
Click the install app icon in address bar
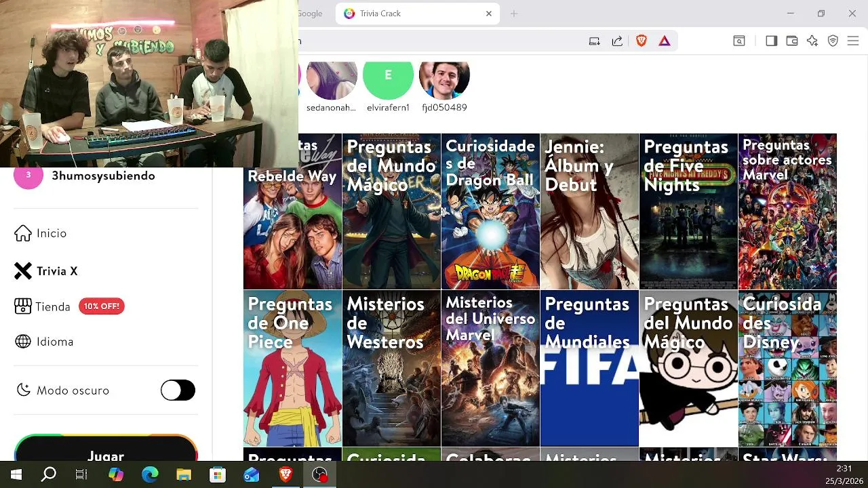595,41
